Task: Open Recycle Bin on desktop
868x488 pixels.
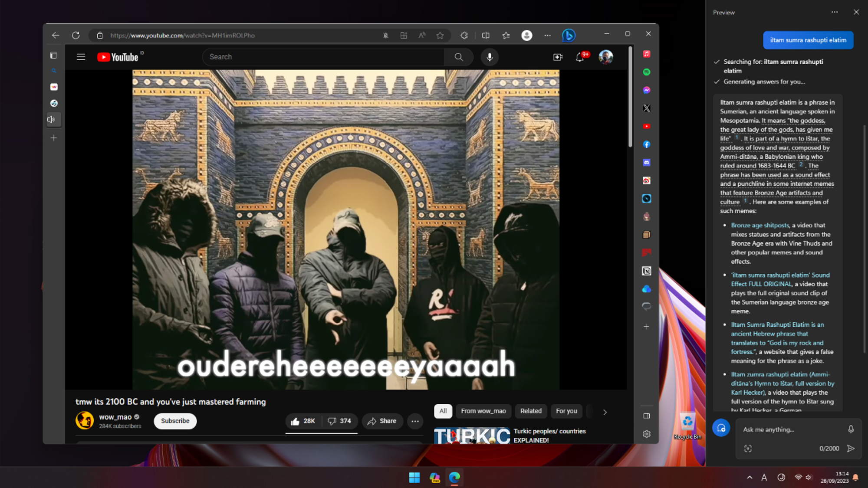Action: click(x=687, y=426)
